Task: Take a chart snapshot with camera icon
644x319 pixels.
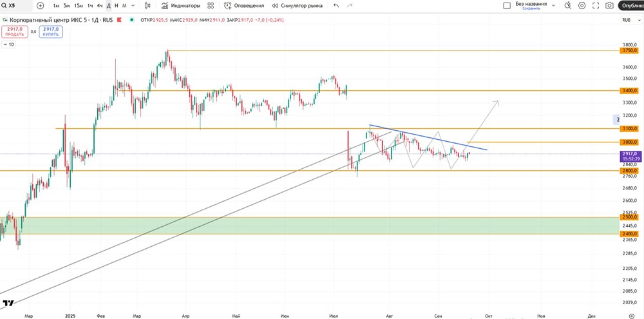Action: tap(610, 6)
